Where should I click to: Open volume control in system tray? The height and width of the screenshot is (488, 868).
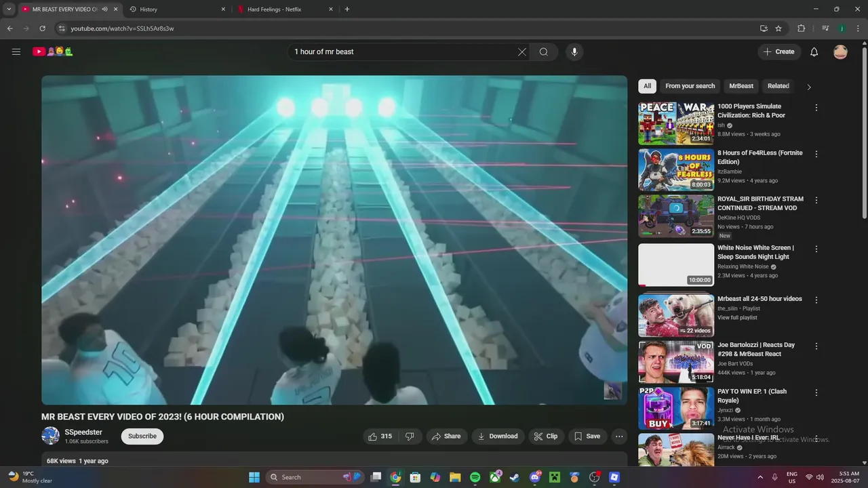point(820,477)
